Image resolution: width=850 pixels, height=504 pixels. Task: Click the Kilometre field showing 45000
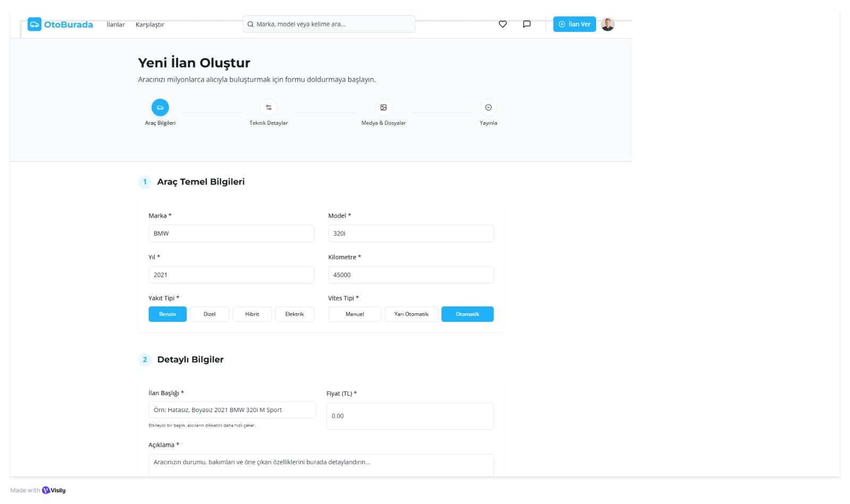[x=411, y=275]
